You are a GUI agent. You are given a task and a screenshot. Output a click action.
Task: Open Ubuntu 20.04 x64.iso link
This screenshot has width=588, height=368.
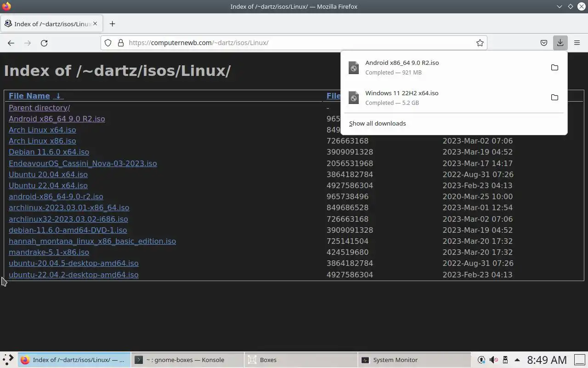click(x=48, y=174)
